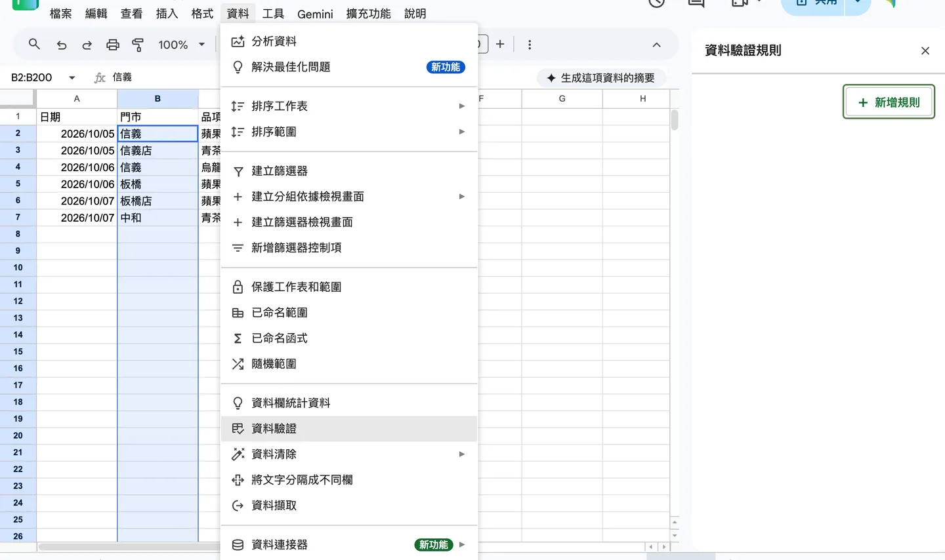Click the undo arrow icon
Screen dimensions: 945x560
(x=62, y=45)
